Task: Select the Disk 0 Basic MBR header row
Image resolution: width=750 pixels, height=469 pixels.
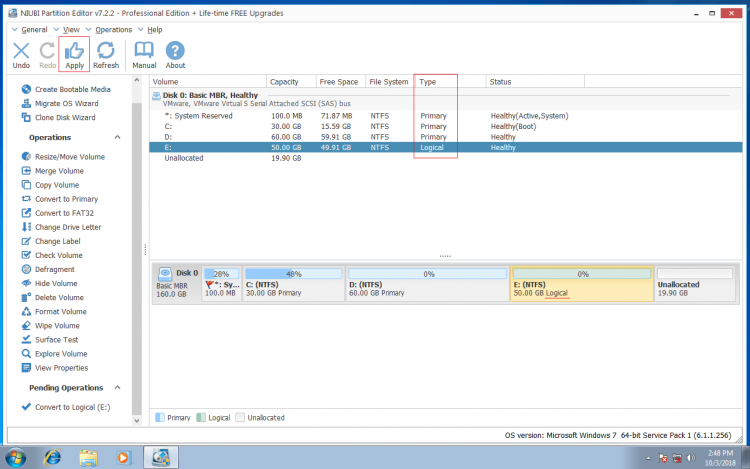Action: coord(446,99)
